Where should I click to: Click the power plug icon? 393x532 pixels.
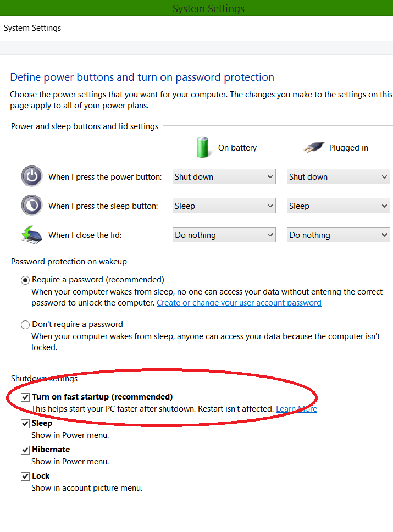coord(313,147)
